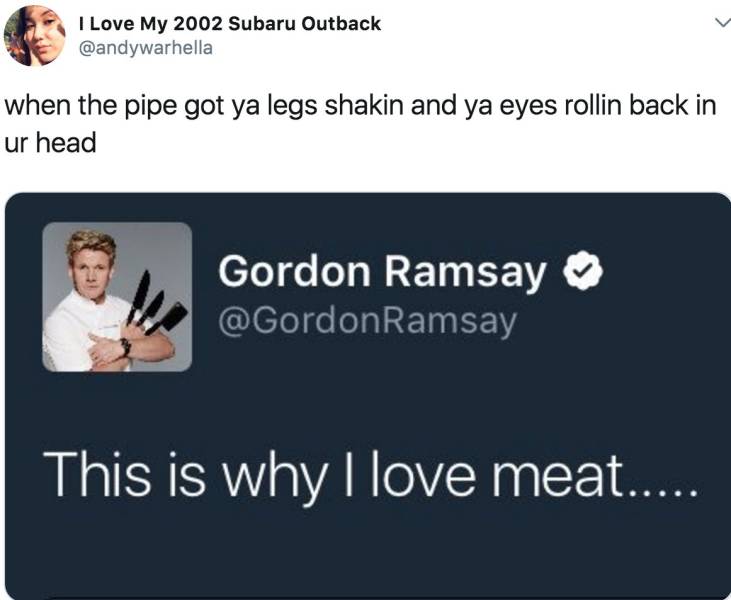Click the word "This" in Ramsay's tweet
Image resolution: width=731 pixels, height=600 pixels.
pyautogui.click(x=94, y=470)
